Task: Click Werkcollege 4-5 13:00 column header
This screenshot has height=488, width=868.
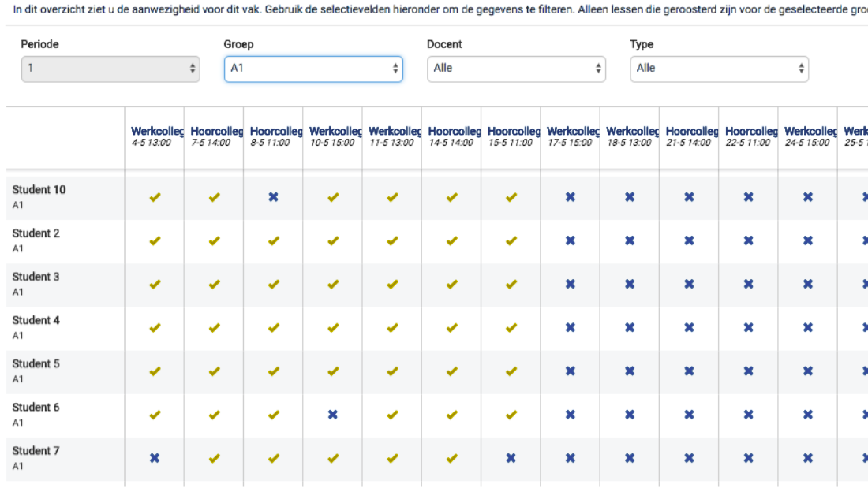Action: click(157, 136)
